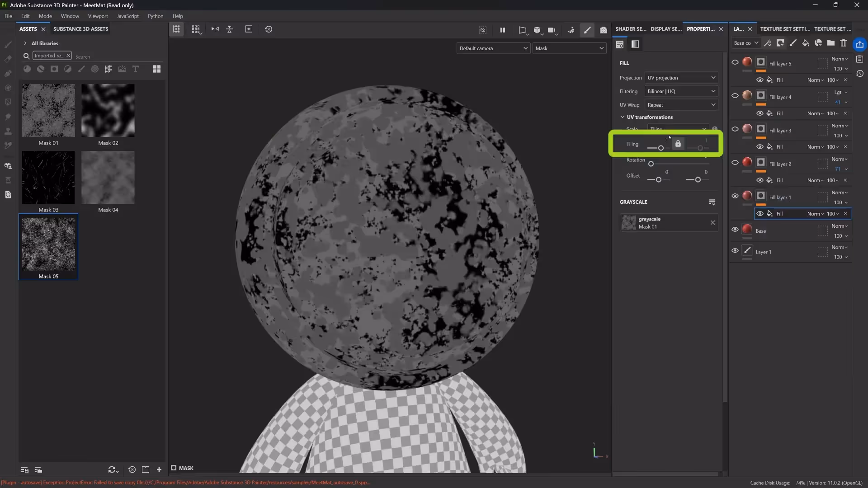Screen dimensions: 868x488
Task: Switch assets to grid view icon
Action: pos(157,69)
